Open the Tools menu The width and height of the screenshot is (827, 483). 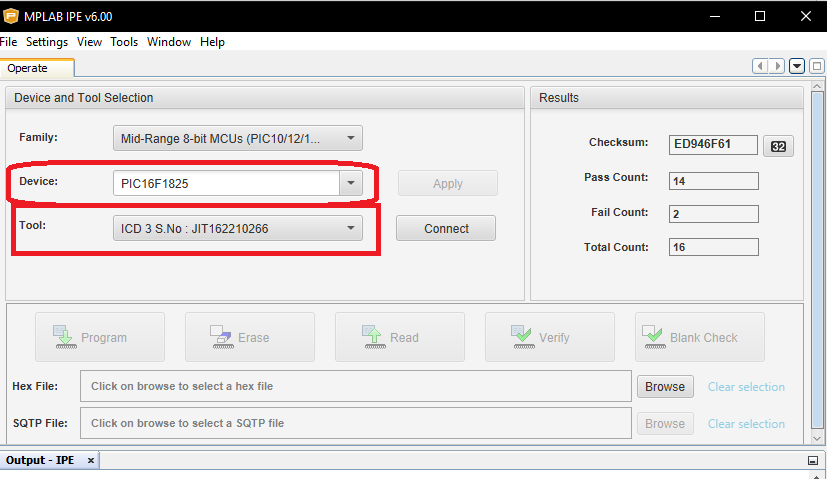pos(124,42)
